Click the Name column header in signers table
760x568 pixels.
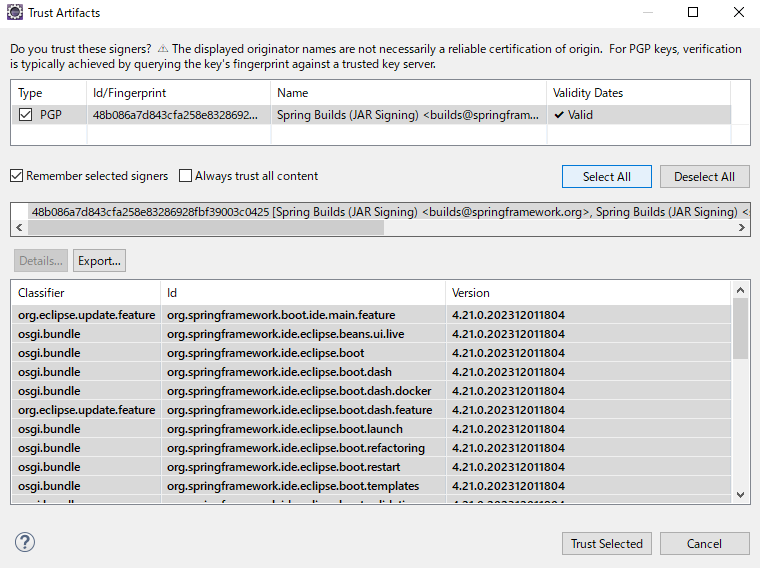click(x=409, y=93)
